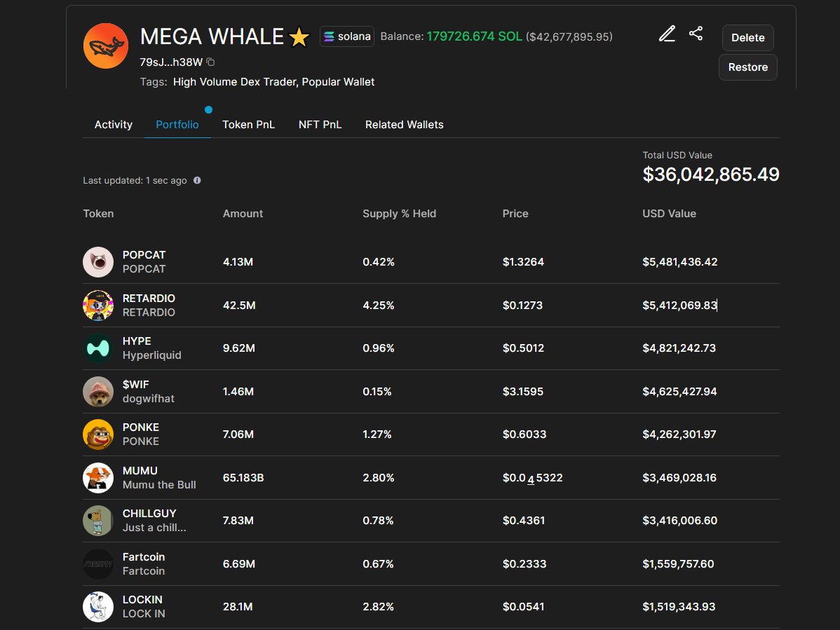Viewport: 840px width, 630px height.
Task: Click the balance 179726.674 SOL
Action: click(474, 36)
